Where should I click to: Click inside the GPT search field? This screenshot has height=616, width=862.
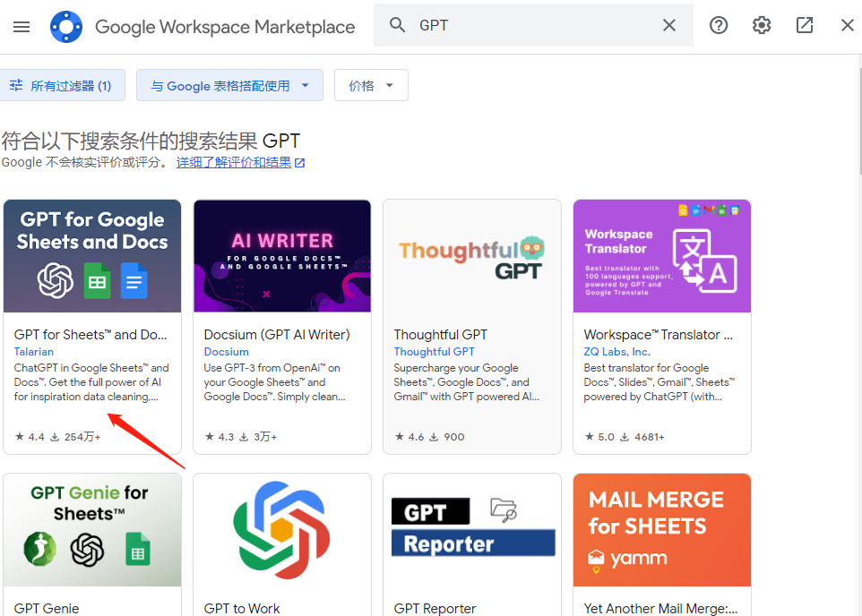click(533, 25)
